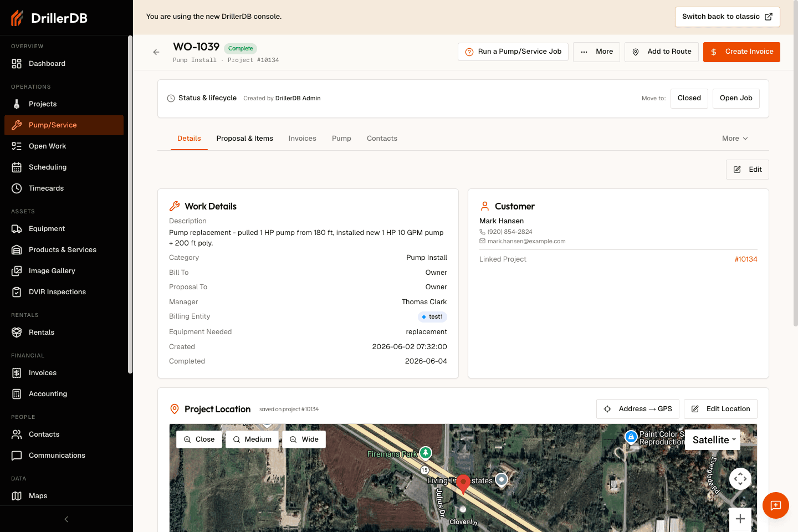Switch to the Invoices tab
Viewport: 798px width, 532px height.
[x=303, y=139]
